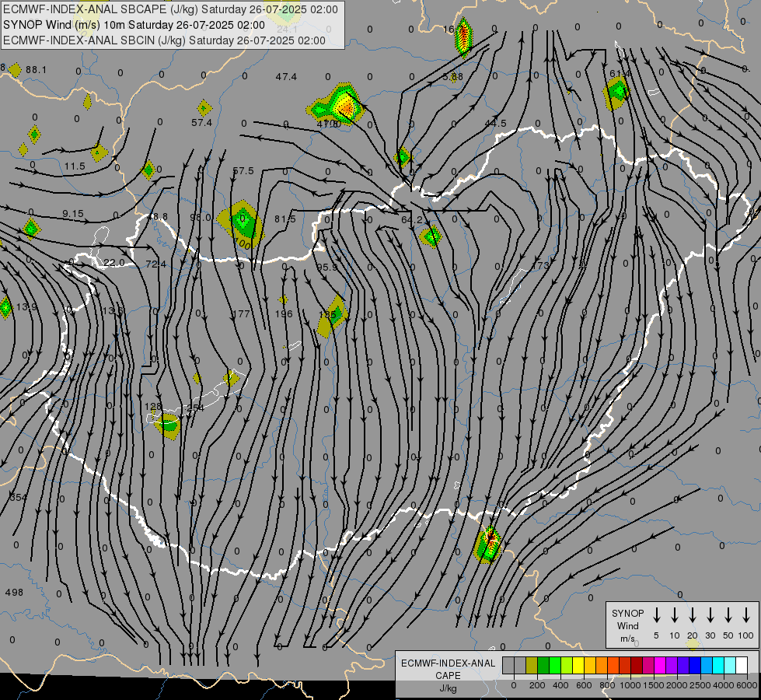
Task: Click the wind arrow above 5 in legend
Action: point(657,615)
